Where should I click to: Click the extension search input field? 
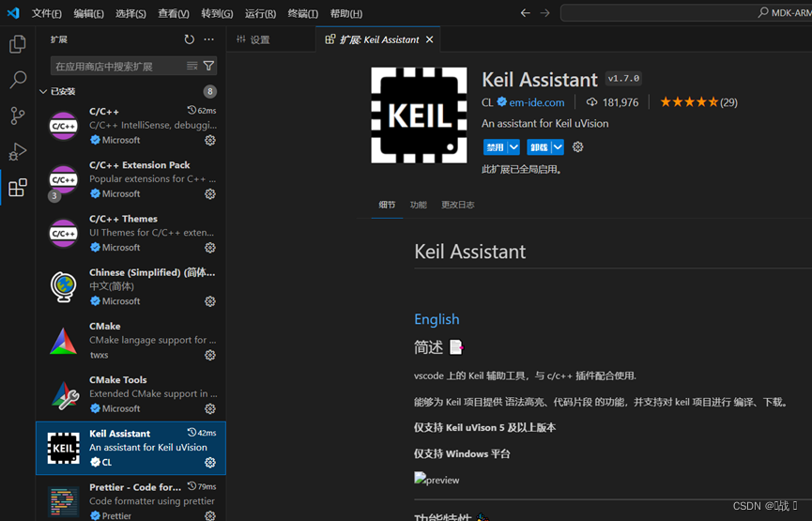pos(119,66)
